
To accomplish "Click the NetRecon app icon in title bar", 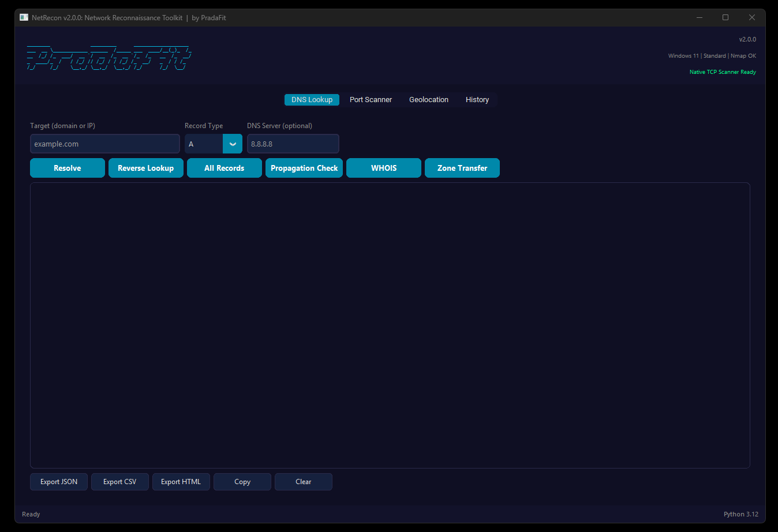I will click(24, 17).
